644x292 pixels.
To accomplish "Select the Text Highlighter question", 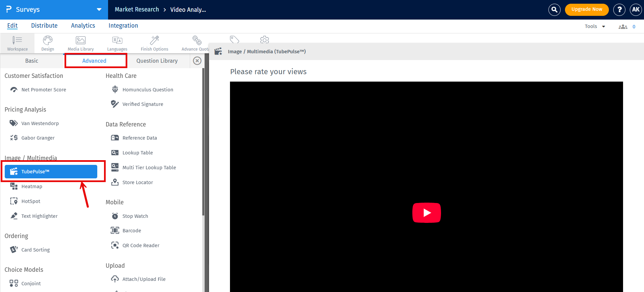I will click(x=39, y=216).
